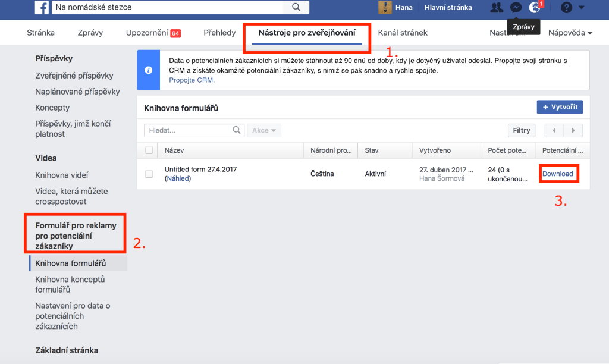Expand the Nápověda dropdown

pos(569,33)
